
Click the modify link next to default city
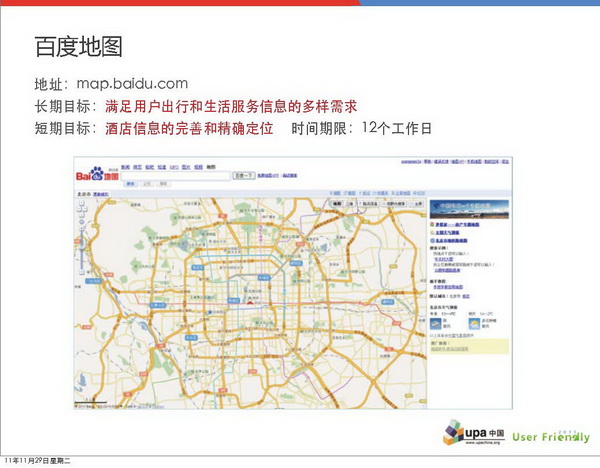tap(466, 296)
